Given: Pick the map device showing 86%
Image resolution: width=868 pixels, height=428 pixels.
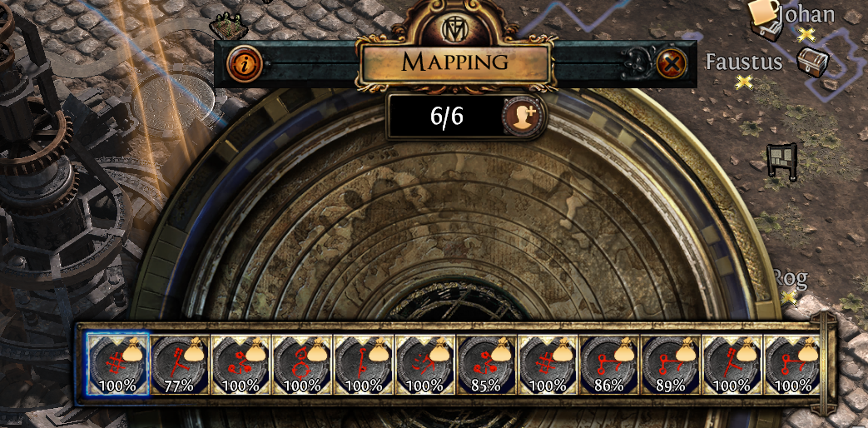Looking at the screenshot, I should click(609, 365).
